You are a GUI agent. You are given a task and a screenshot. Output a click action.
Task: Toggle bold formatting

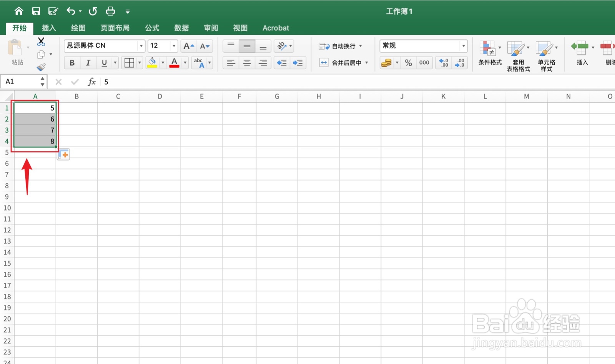[x=72, y=63]
